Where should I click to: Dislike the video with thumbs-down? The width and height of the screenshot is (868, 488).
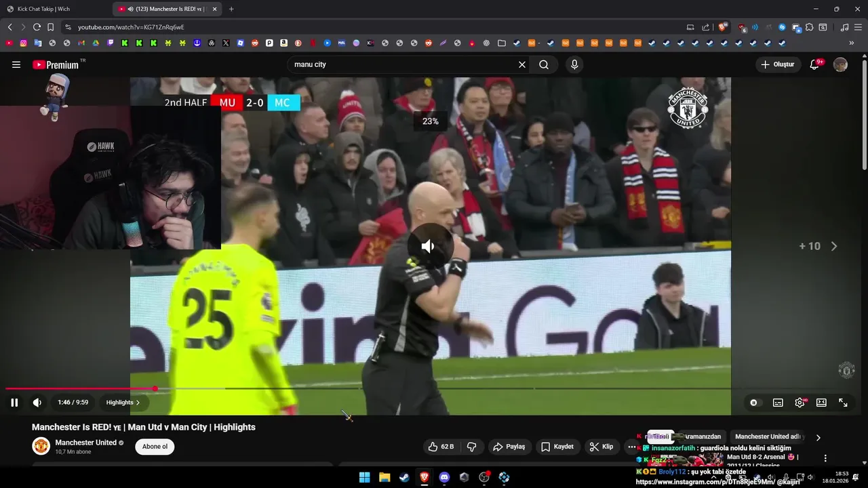click(472, 447)
